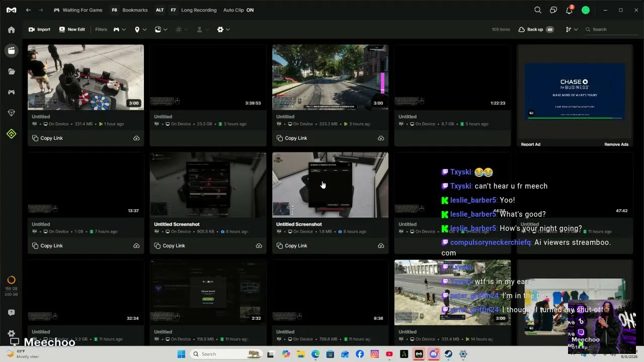Copy Link for the 1.8 MB screenshot
Image resolution: width=644 pixels, height=362 pixels.
coord(292,246)
